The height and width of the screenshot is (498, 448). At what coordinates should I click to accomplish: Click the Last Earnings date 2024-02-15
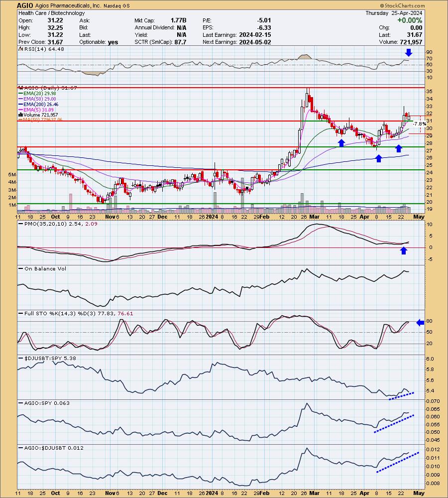point(255,35)
